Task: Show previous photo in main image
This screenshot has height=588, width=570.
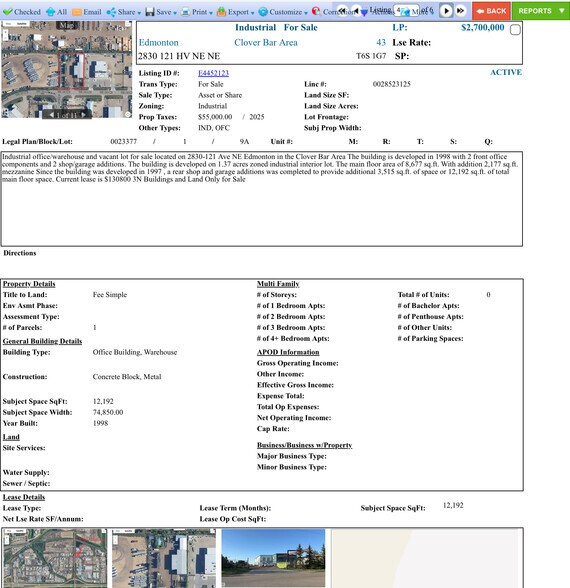Action: click(x=51, y=115)
